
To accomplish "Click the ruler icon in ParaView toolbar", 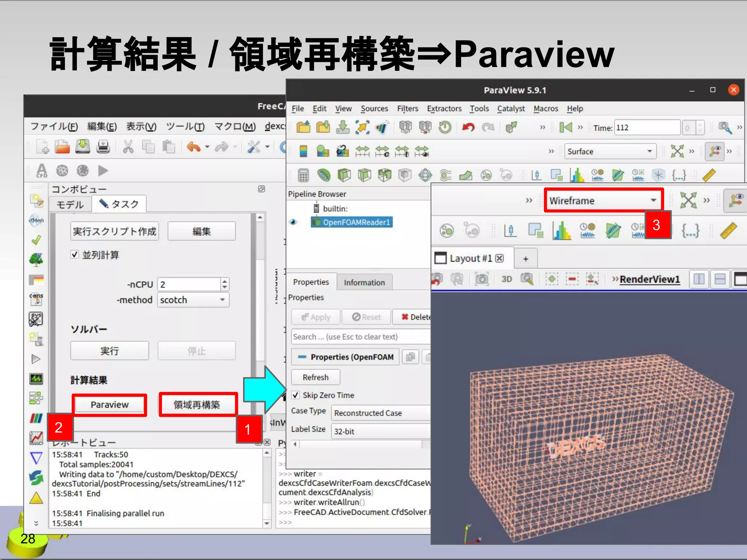I will tap(709, 175).
